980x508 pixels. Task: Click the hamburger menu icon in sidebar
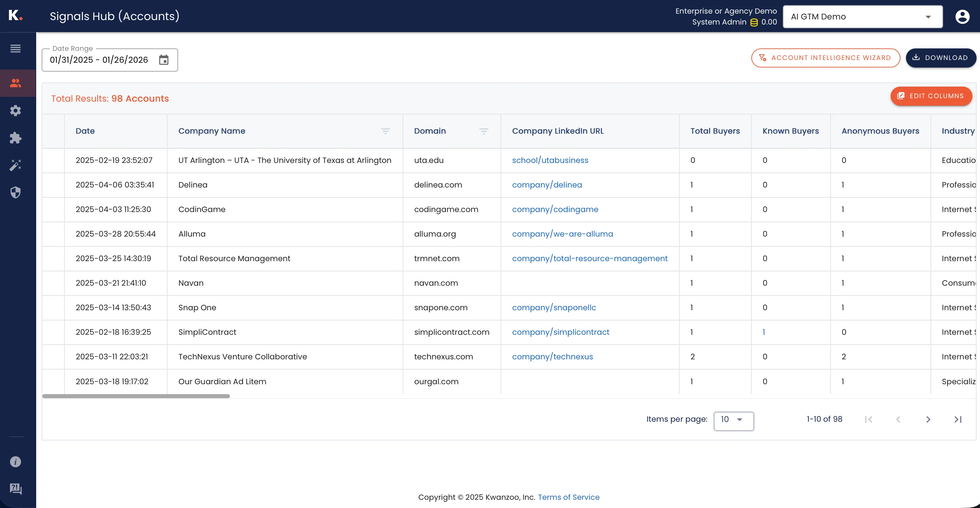click(x=15, y=49)
